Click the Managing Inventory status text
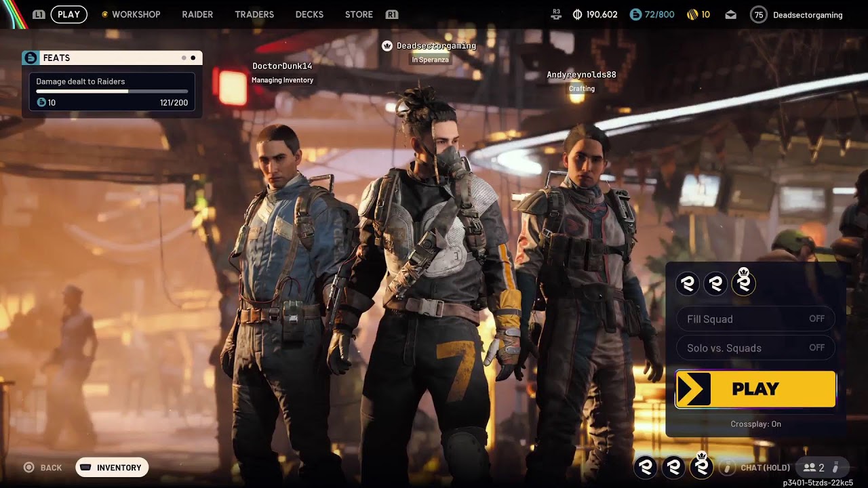 click(282, 80)
